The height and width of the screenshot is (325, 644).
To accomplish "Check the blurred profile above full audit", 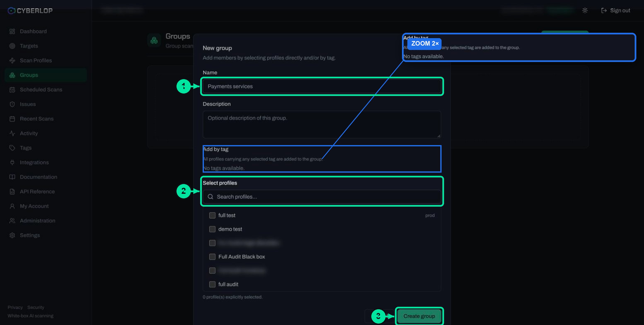I will click(x=212, y=270).
